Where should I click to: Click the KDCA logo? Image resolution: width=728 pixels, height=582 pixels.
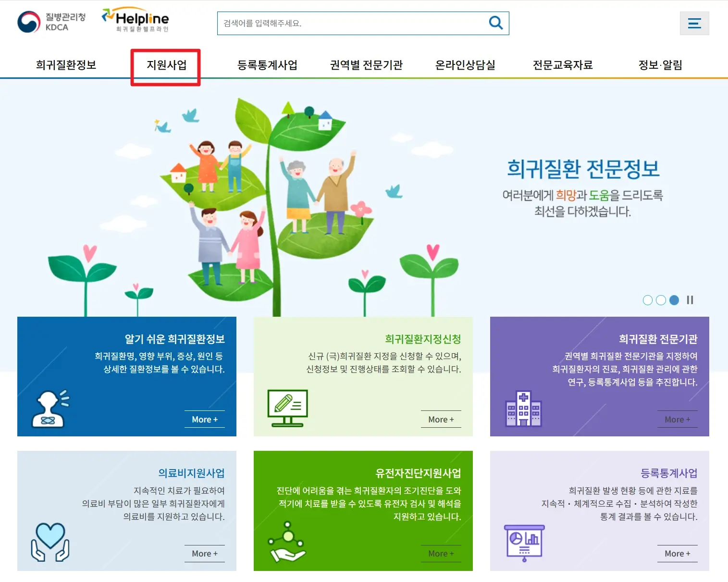pyautogui.click(x=50, y=20)
